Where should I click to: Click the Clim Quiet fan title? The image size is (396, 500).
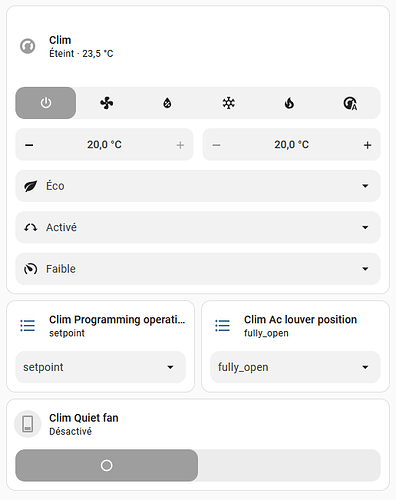tap(84, 418)
